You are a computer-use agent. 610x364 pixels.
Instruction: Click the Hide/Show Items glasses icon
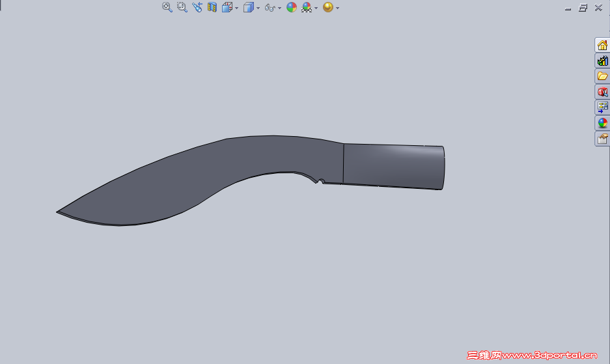[x=270, y=7]
